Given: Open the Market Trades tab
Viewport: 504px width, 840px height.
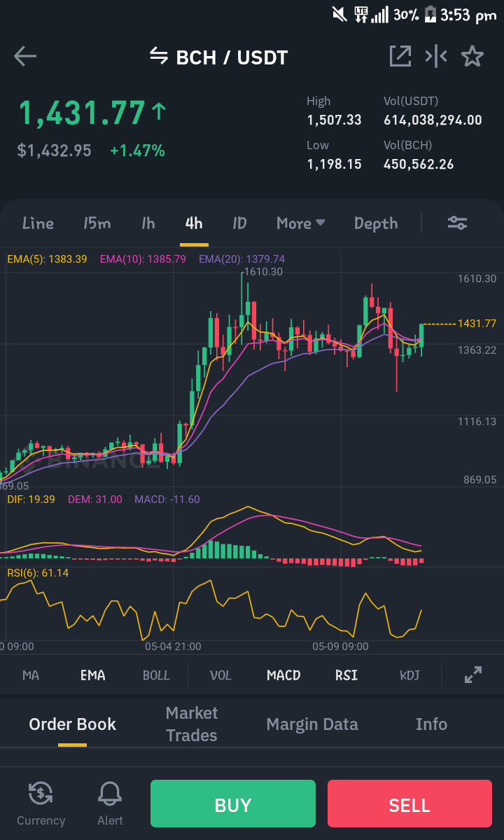Looking at the screenshot, I should (x=192, y=724).
